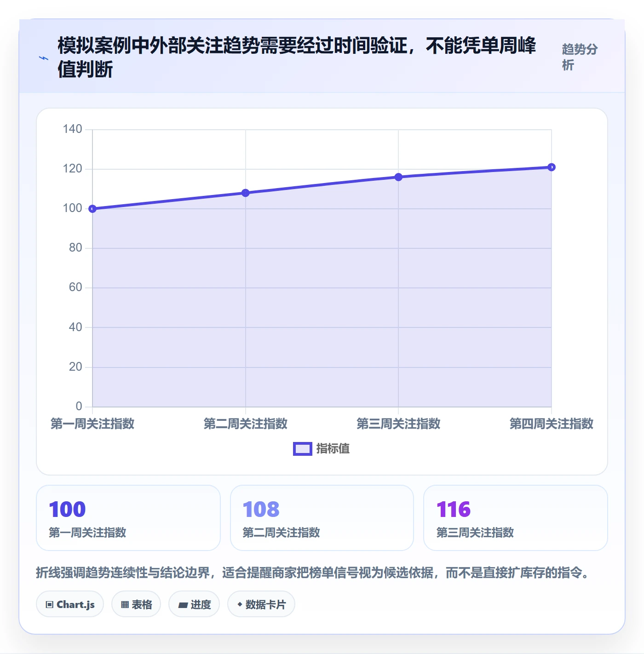Click the 第一周关注指数 x-axis label

(92, 424)
